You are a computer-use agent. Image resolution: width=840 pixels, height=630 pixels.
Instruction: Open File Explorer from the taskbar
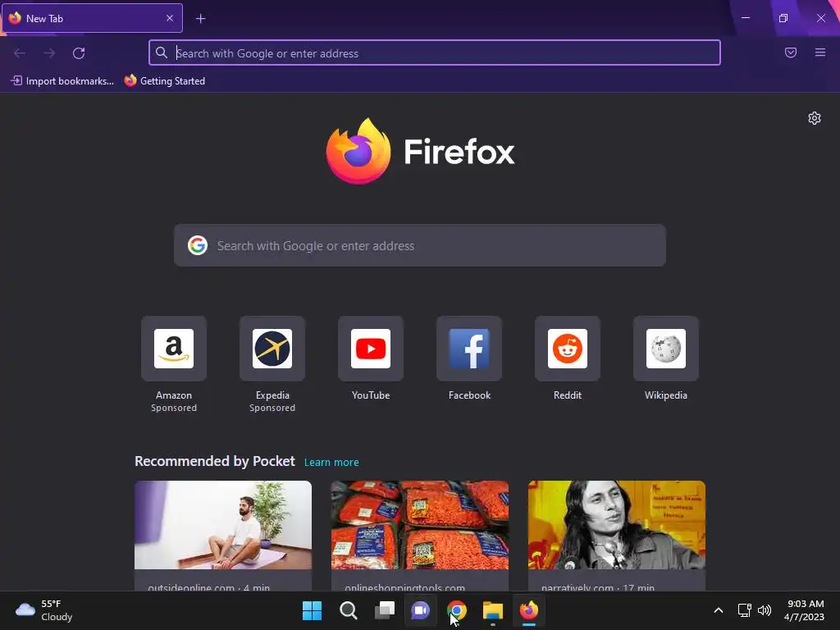coord(493,610)
